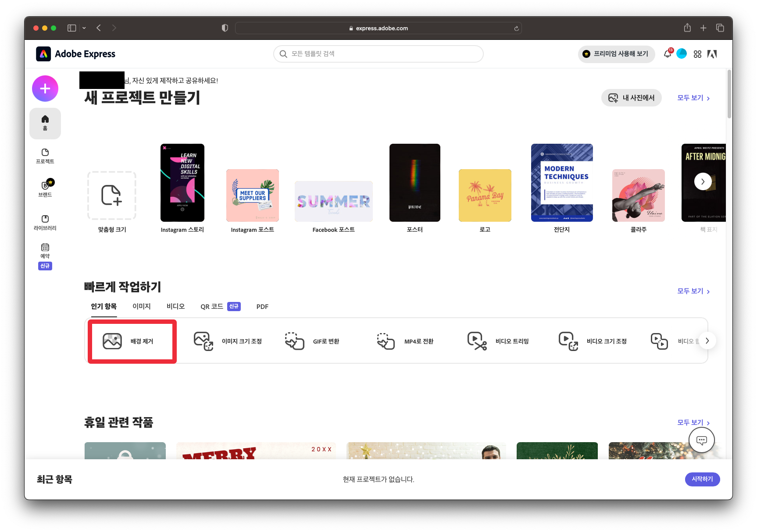Click the 최근 항목 heading

tap(54, 479)
